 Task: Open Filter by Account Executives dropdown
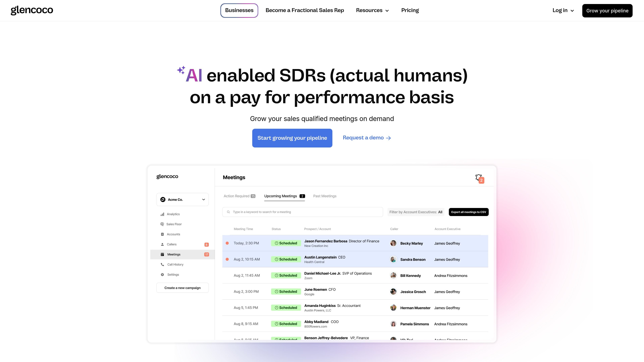(416, 212)
